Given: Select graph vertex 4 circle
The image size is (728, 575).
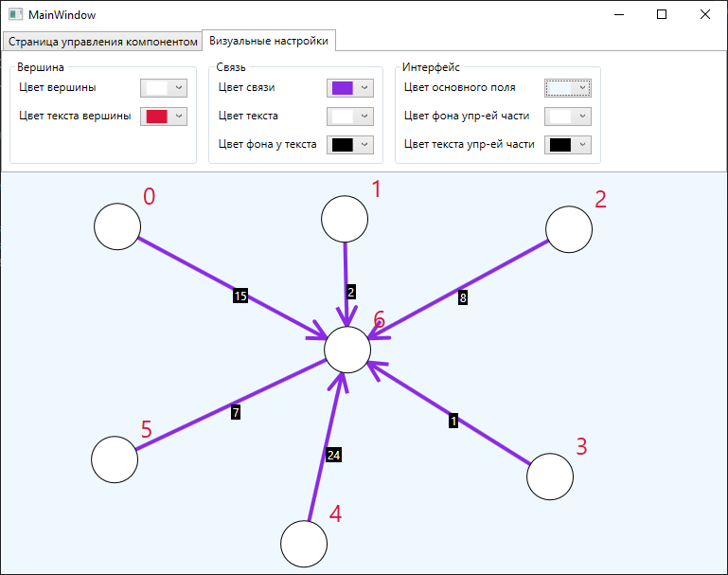Looking at the screenshot, I should coord(304,544).
